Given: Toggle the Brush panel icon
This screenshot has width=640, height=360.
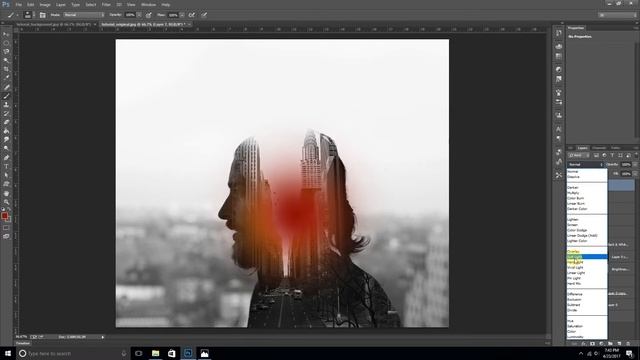Looking at the screenshot, I should click(x=42, y=15).
